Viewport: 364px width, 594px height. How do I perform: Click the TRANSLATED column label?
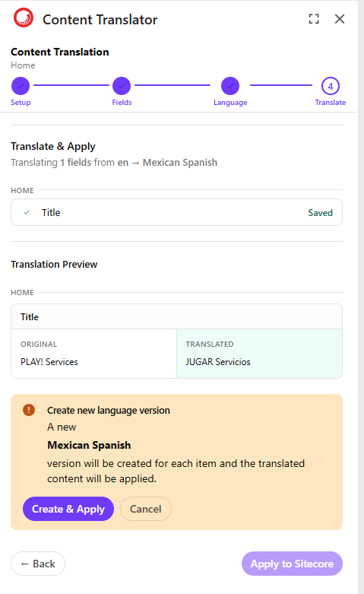[x=210, y=344]
